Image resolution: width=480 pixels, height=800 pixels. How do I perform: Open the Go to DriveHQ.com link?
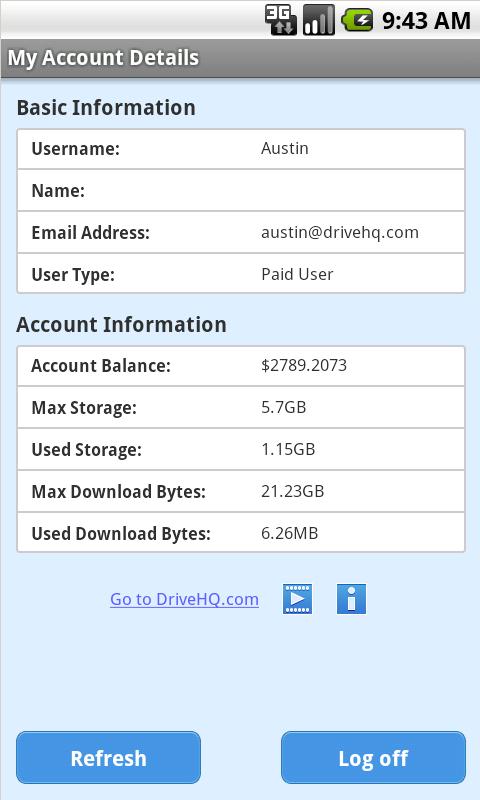[184, 599]
